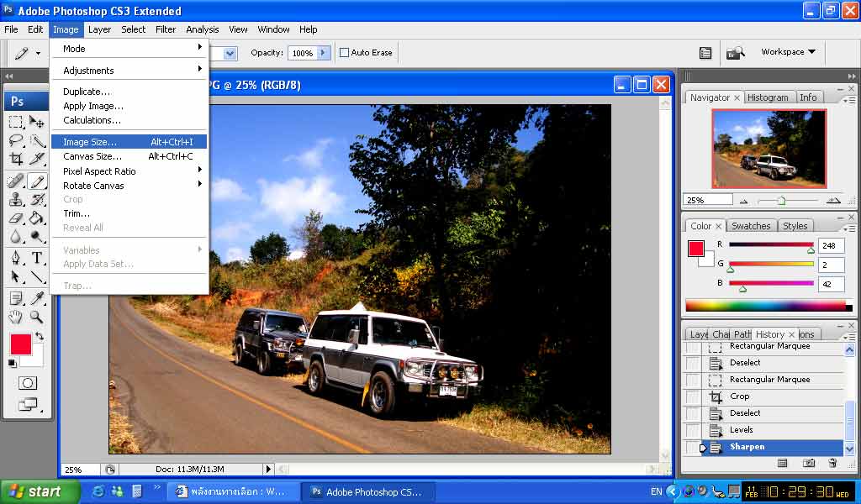Switch to the Histogram tab

click(768, 97)
